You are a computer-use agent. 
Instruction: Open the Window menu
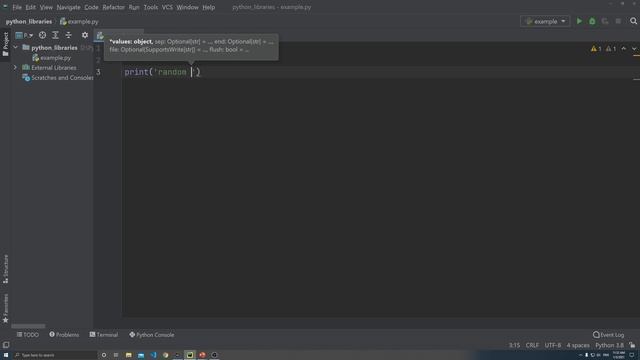point(187,7)
